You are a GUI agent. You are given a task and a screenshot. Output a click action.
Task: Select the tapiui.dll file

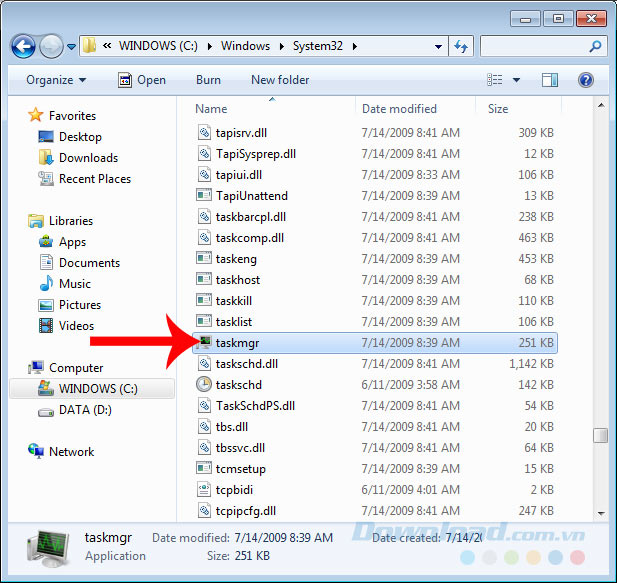coord(239,175)
